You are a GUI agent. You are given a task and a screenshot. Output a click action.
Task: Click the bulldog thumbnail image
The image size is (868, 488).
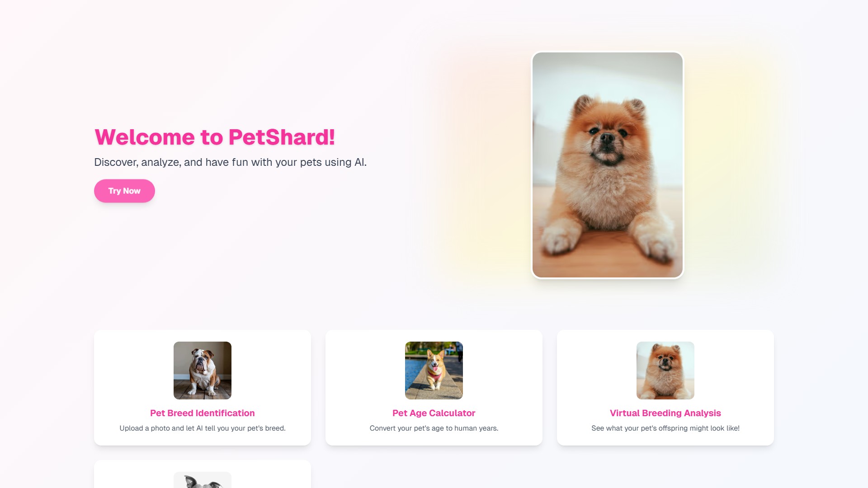click(203, 371)
